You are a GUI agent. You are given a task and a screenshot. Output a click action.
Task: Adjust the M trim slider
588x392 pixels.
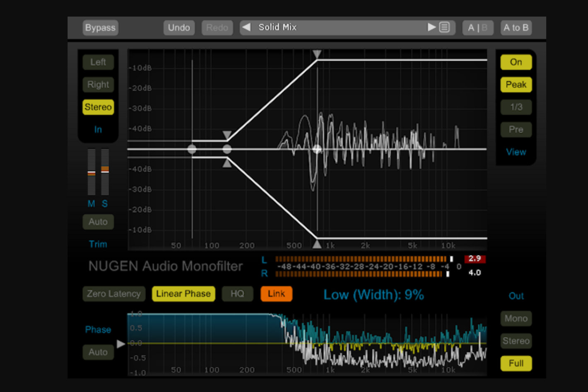(x=92, y=172)
